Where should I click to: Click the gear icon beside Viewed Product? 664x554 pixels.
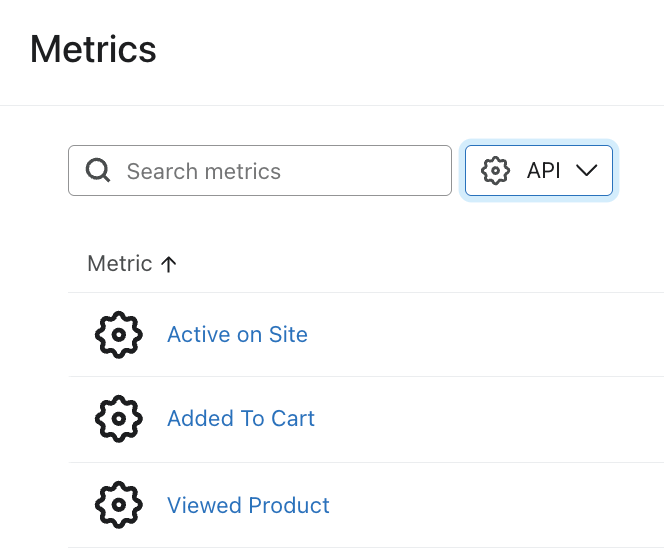pos(119,505)
